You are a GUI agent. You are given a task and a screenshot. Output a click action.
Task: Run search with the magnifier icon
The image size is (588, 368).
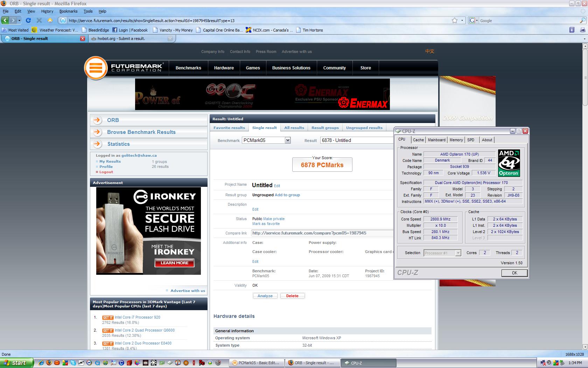[582, 20]
